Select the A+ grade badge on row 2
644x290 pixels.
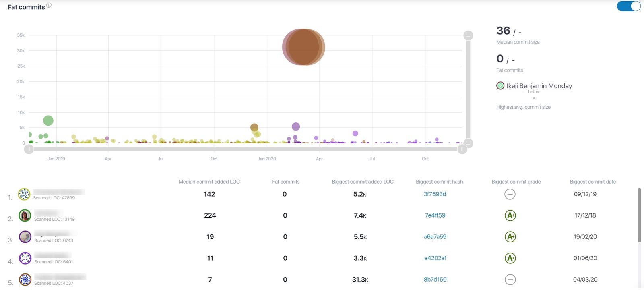(510, 215)
